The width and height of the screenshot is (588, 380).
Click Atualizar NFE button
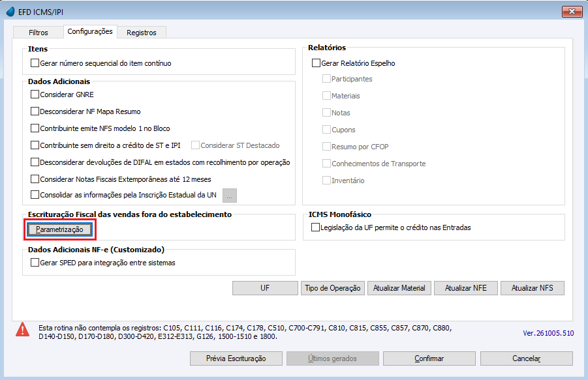pyautogui.click(x=466, y=288)
